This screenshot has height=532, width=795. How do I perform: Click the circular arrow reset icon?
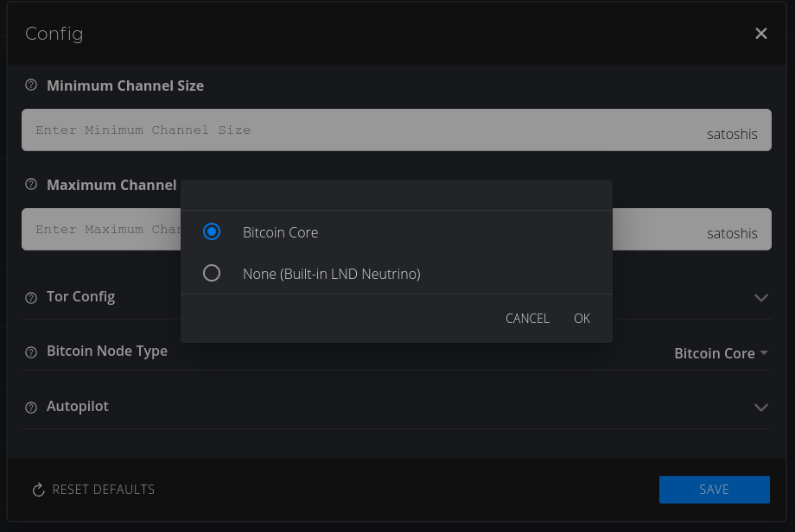click(x=38, y=490)
